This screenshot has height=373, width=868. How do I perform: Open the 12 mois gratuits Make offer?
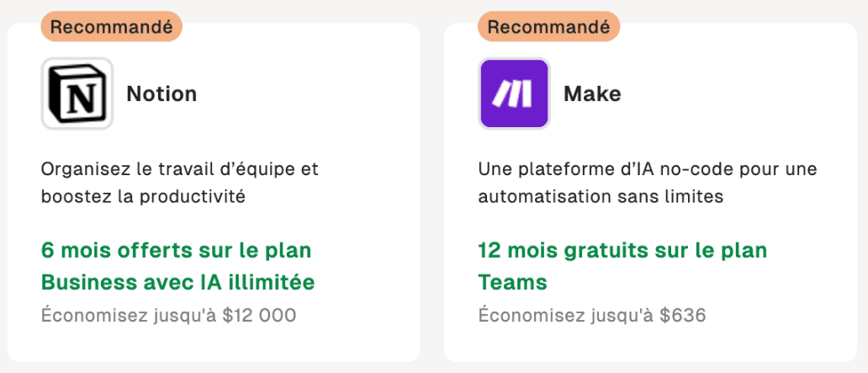[622, 250]
